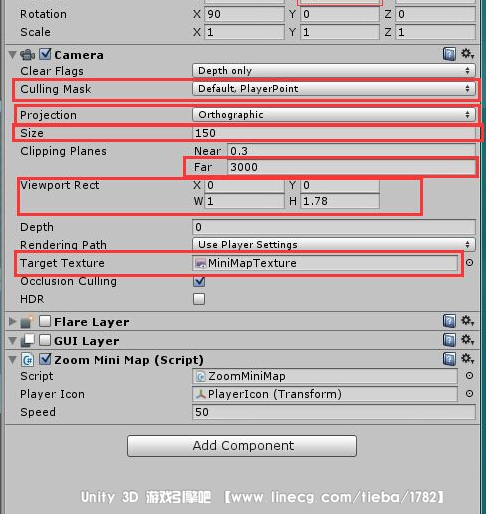Viewport: 490px width, 514px height.
Task: Open Zoom Mini Map script help icon
Action: point(449,359)
